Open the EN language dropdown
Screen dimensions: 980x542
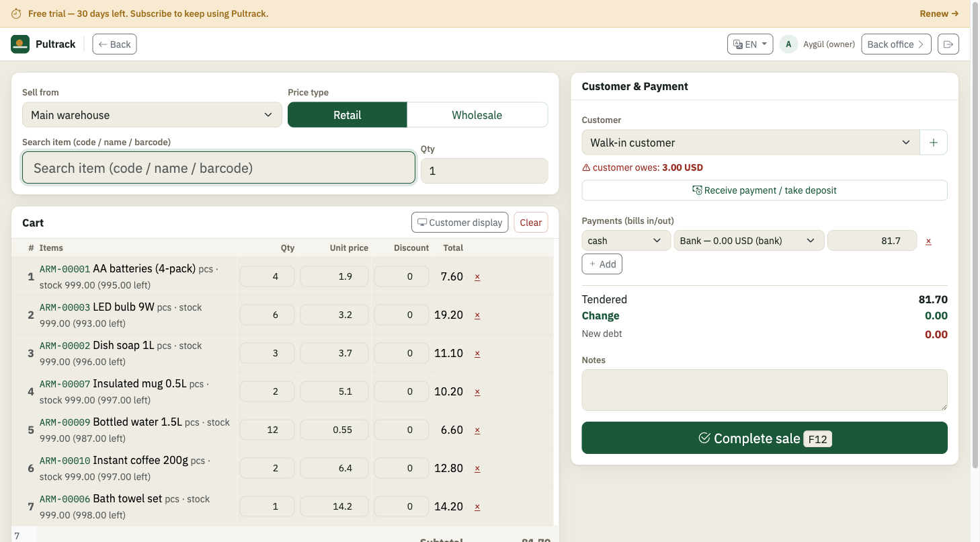click(x=750, y=44)
